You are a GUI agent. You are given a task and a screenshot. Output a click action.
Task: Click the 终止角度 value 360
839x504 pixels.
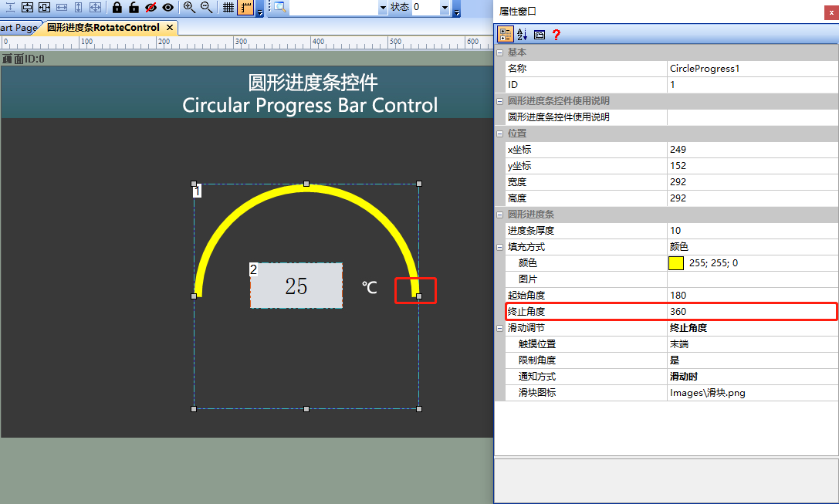753,311
